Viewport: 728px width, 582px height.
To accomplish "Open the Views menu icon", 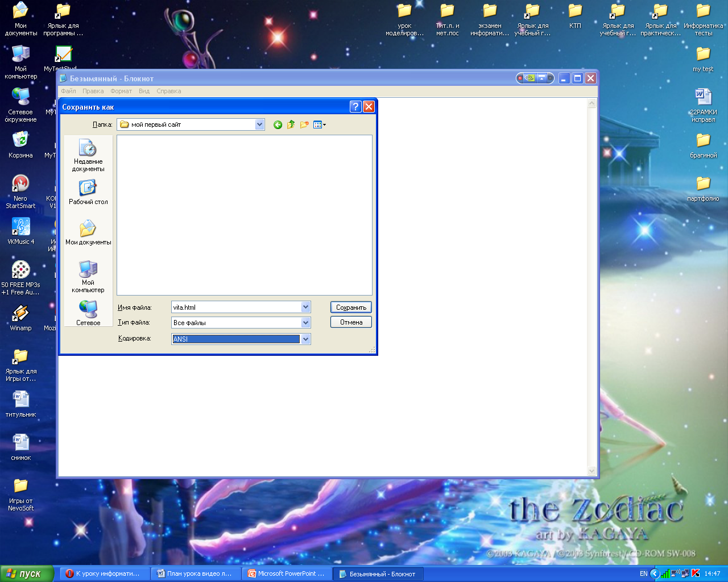I will [320, 124].
